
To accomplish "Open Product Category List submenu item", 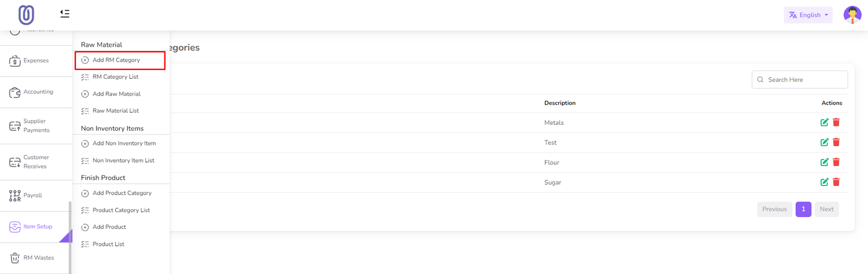I will [x=121, y=211].
